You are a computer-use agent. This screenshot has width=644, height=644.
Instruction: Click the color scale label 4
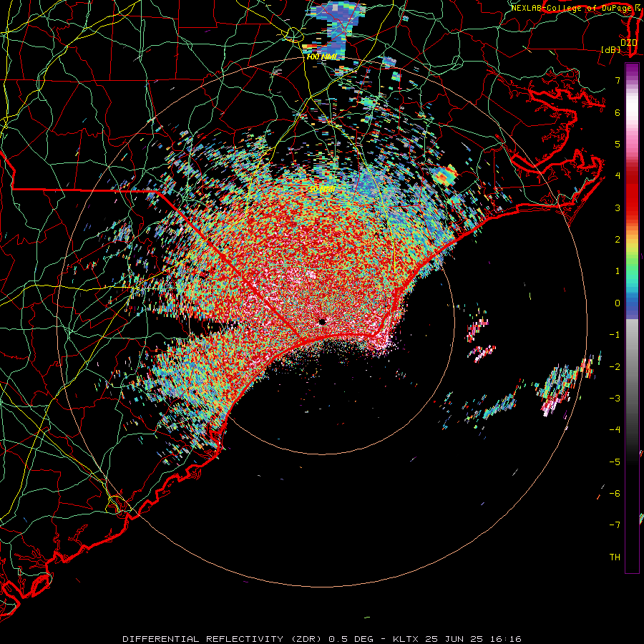click(618, 176)
